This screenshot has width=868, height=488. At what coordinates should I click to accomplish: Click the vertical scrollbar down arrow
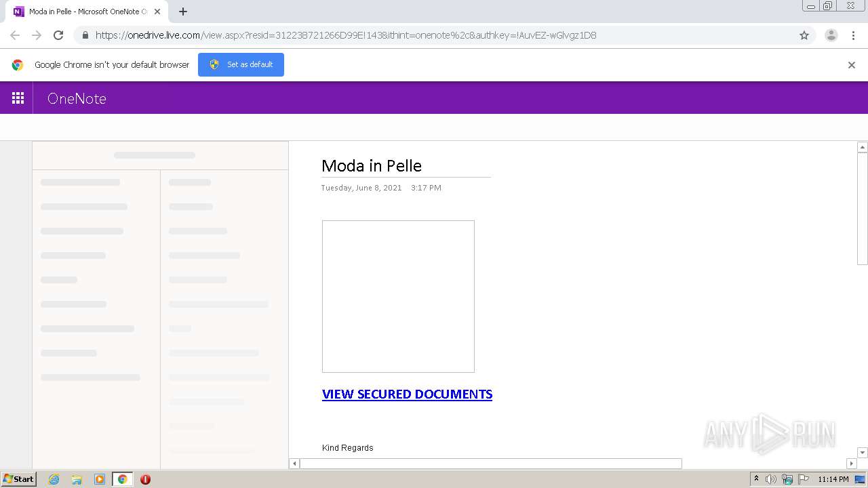click(x=863, y=453)
